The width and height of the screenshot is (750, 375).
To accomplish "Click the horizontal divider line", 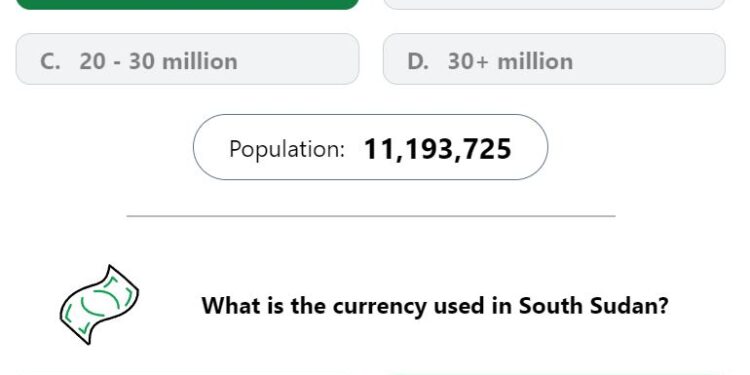I will (371, 216).
